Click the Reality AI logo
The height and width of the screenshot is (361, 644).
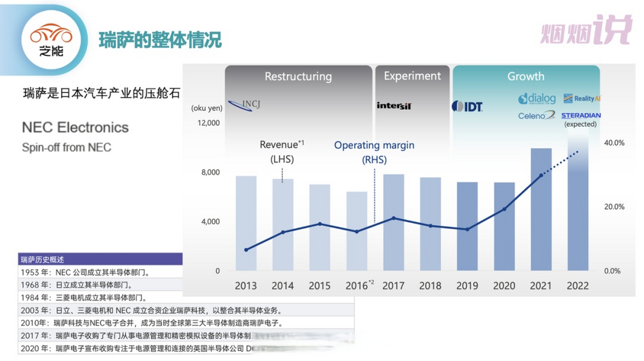point(582,98)
